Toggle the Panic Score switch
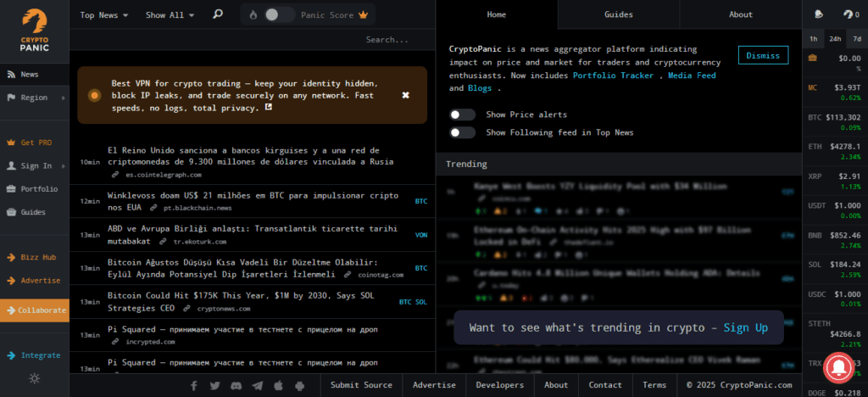 tap(279, 15)
